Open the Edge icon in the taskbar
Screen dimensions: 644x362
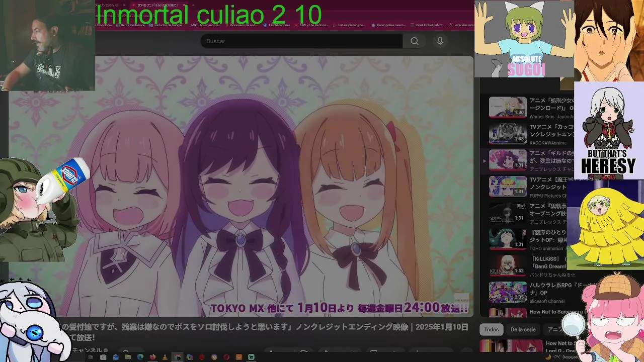140,357
